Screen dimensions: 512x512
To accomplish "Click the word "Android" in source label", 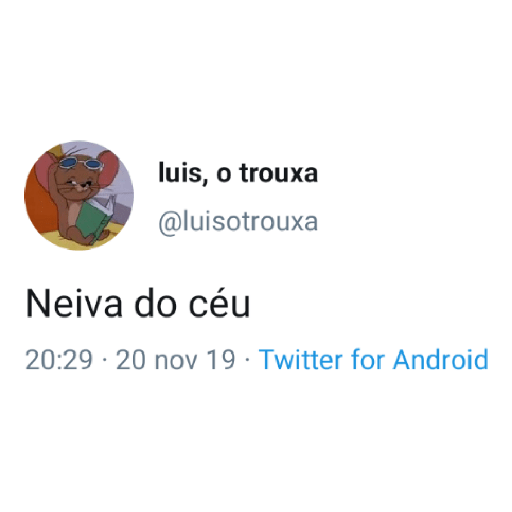I will [441, 360].
